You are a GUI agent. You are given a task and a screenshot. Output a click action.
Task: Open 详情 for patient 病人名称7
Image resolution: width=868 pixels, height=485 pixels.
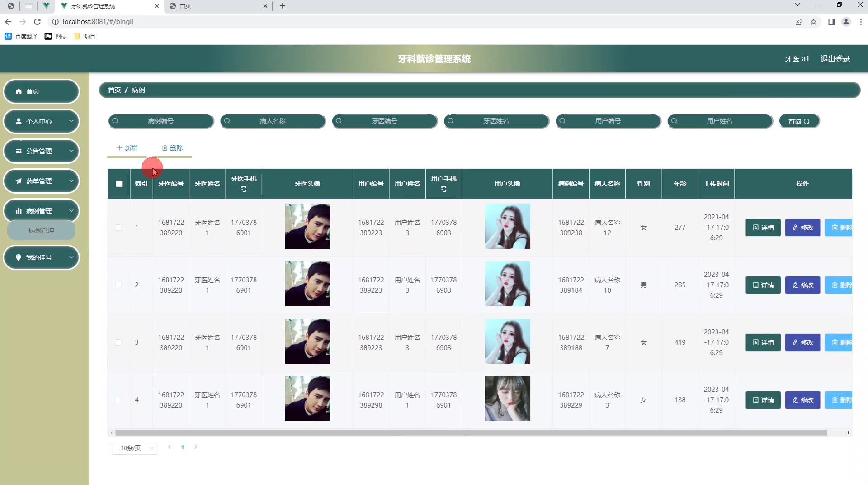[x=763, y=342]
